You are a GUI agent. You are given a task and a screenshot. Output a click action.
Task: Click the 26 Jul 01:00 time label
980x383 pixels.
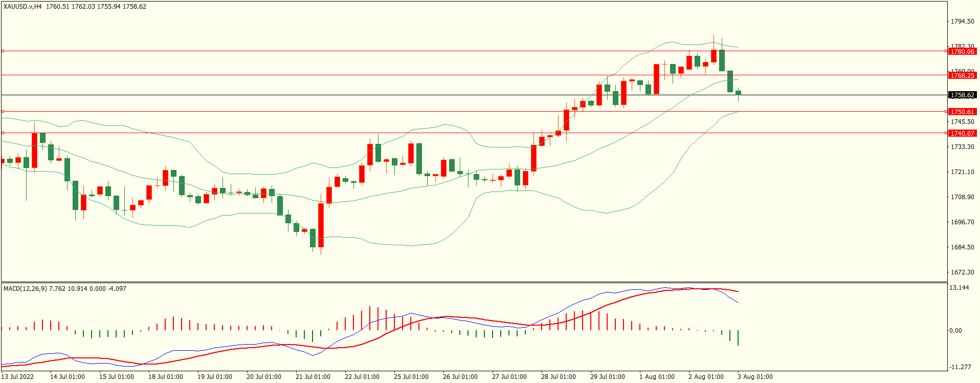[460, 377]
